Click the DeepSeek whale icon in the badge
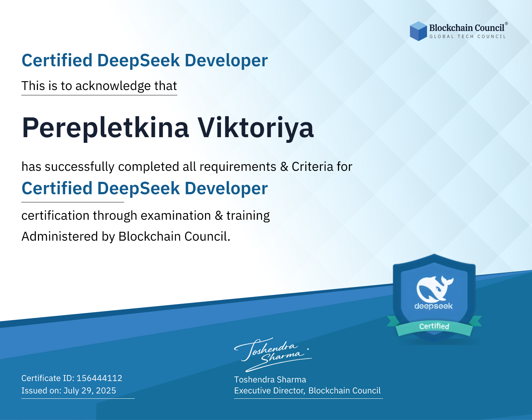The height and width of the screenshot is (420, 532). [x=435, y=289]
